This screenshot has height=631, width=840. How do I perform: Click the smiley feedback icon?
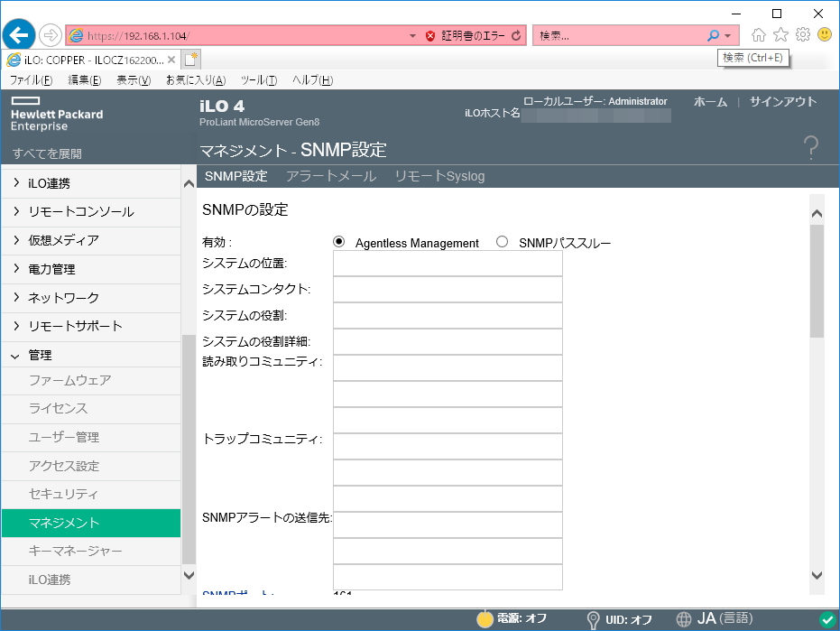[x=825, y=35]
